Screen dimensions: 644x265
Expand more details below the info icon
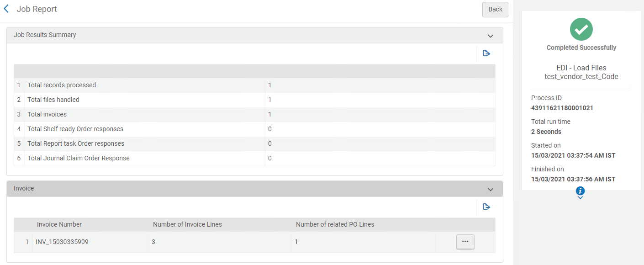click(x=581, y=198)
